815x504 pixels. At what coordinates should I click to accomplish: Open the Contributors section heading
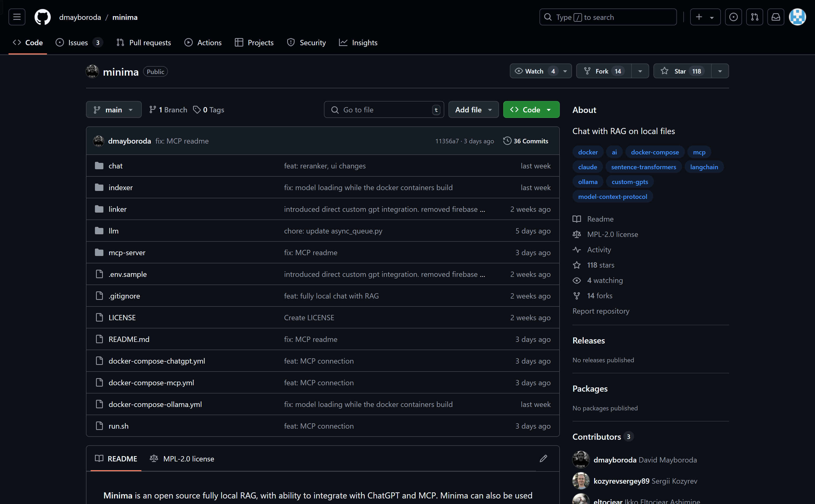pyautogui.click(x=596, y=436)
